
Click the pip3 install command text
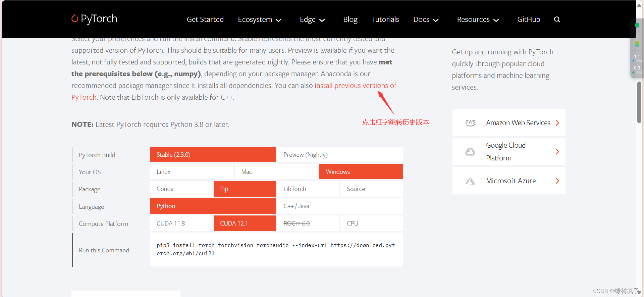coord(276,249)
